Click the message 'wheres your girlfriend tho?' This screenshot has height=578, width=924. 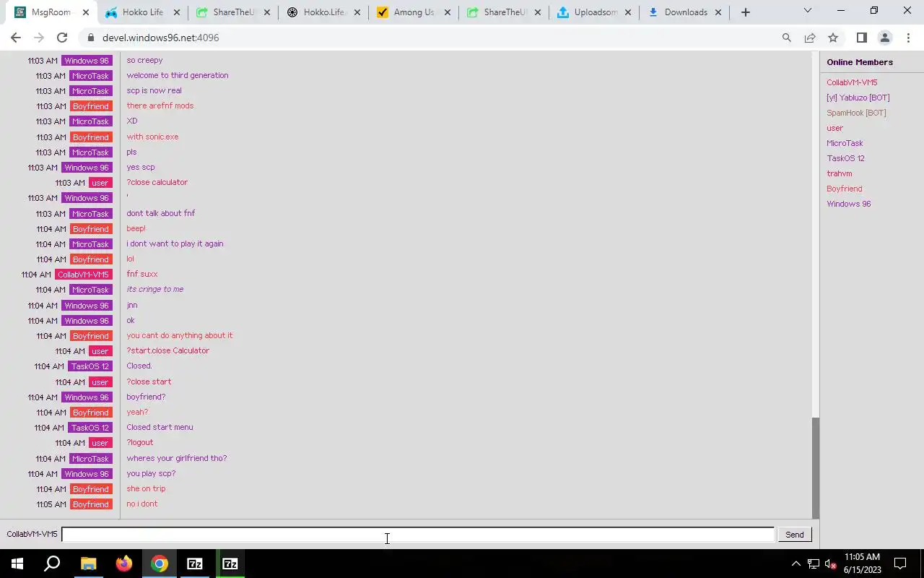click(x=177, y=458)
